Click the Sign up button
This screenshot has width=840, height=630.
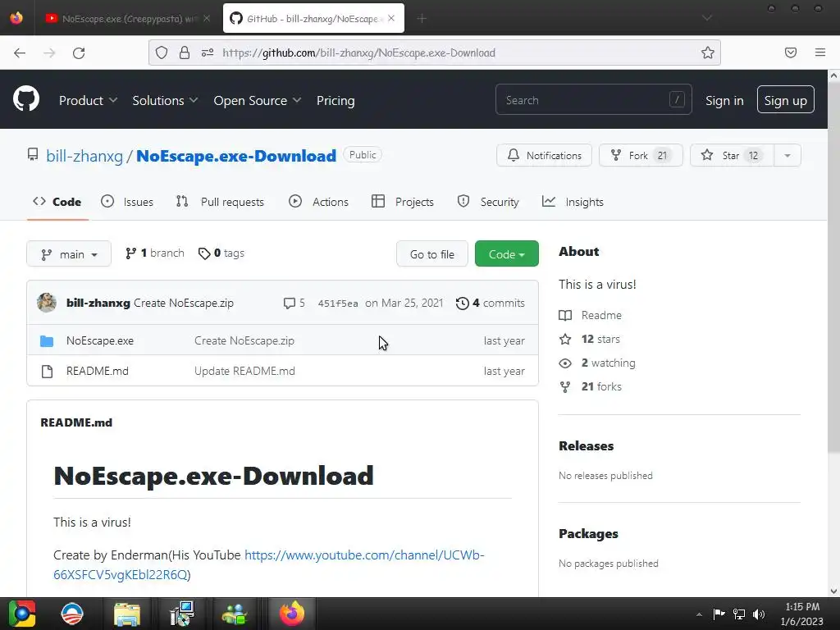coord(785,99)
